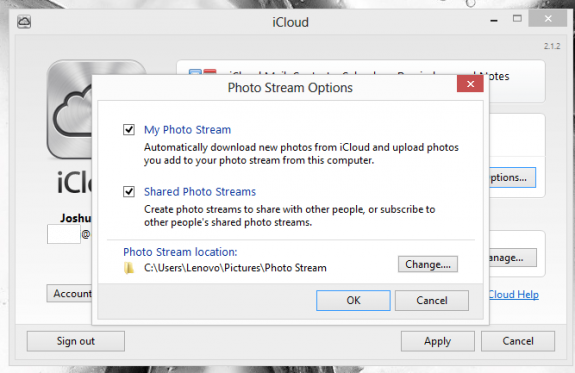Click the iCloud title bar cloud icon
This screenshot has height=373, width=575.
click(24, 22)
